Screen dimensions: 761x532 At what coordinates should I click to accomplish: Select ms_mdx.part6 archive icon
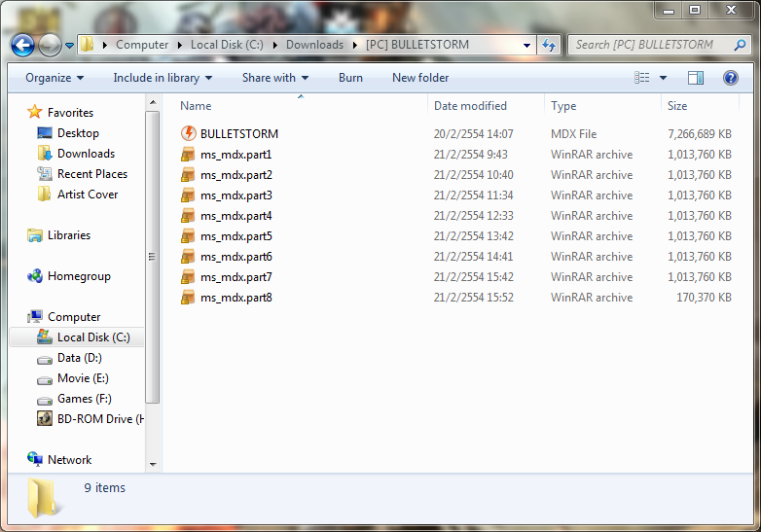pos(188,256)
